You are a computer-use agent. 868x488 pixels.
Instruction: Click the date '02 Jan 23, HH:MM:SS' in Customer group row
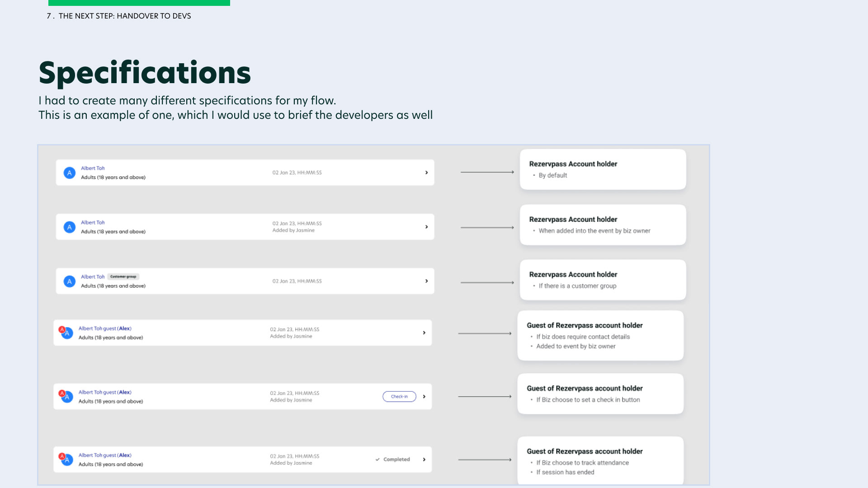coord(297,281)
